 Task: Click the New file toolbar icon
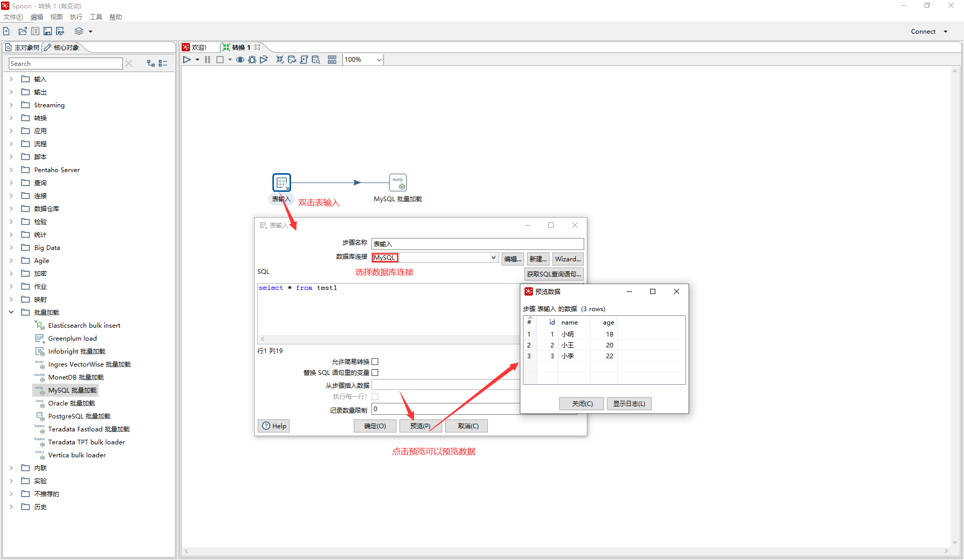tap(7, 31)
